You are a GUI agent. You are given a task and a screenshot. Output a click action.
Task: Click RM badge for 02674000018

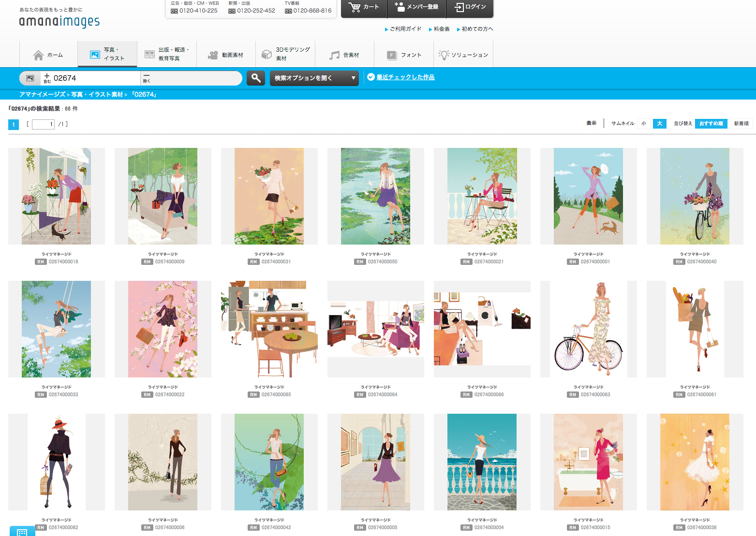pyautogui.click(x=41, y=262)
